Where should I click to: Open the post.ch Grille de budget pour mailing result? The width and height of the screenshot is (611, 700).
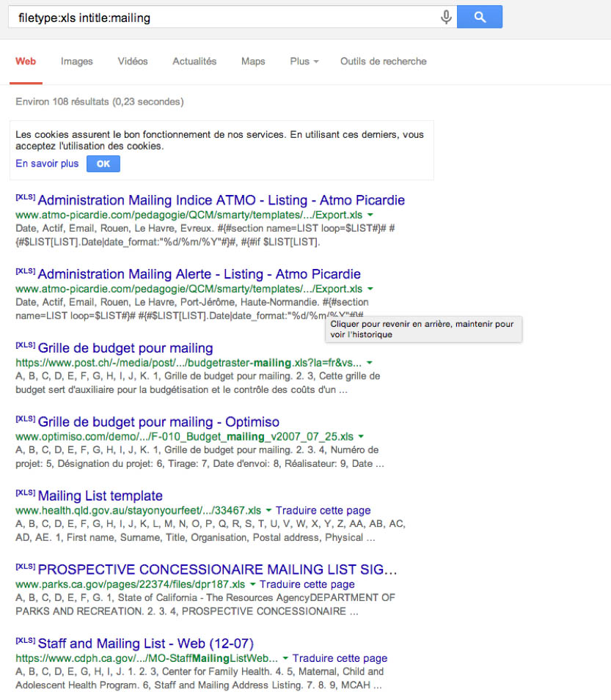[x=125, y=347]
